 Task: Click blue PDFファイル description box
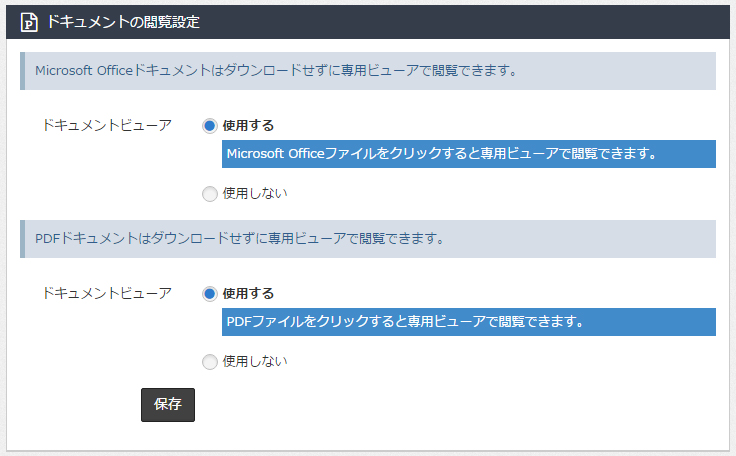[469, 322]
